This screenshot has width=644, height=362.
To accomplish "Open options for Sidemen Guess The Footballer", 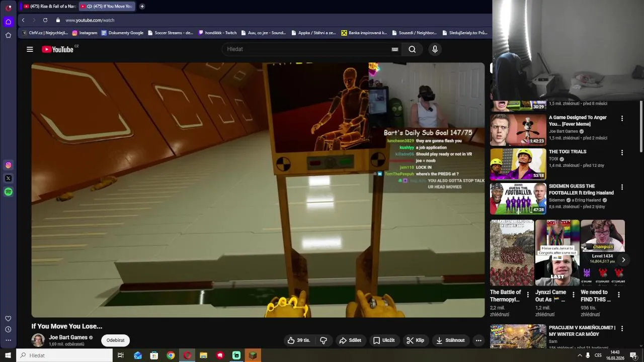I will (x=622, y=187).
